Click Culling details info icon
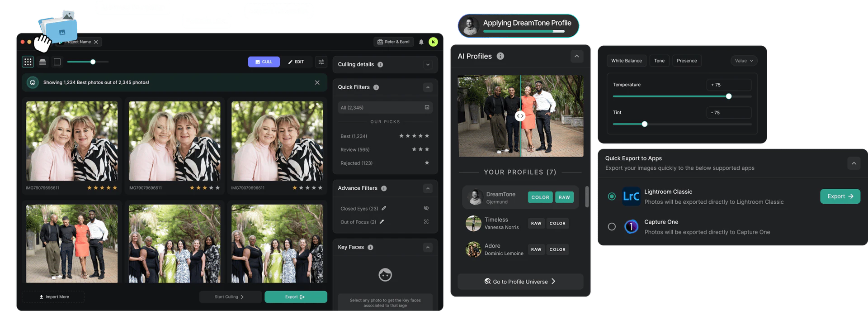Screen dimensions: 868x311 pyautogui.click(x=380, y=64)
